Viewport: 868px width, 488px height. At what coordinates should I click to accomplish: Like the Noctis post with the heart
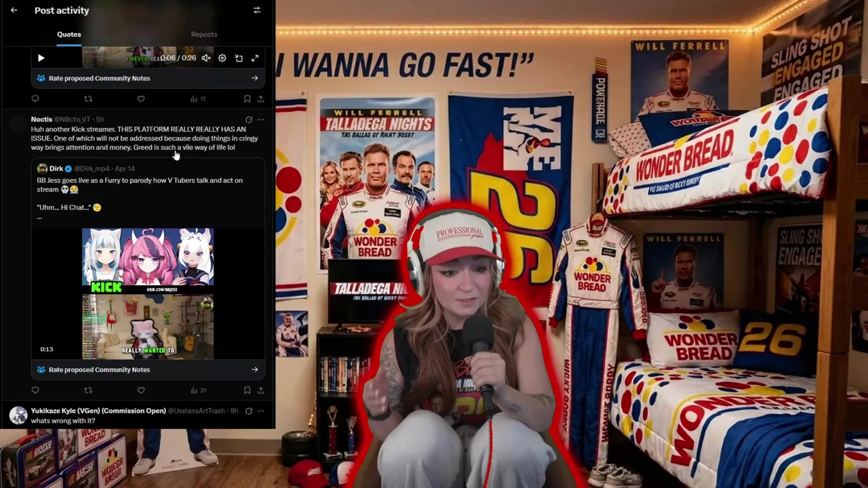click(141, 390)
